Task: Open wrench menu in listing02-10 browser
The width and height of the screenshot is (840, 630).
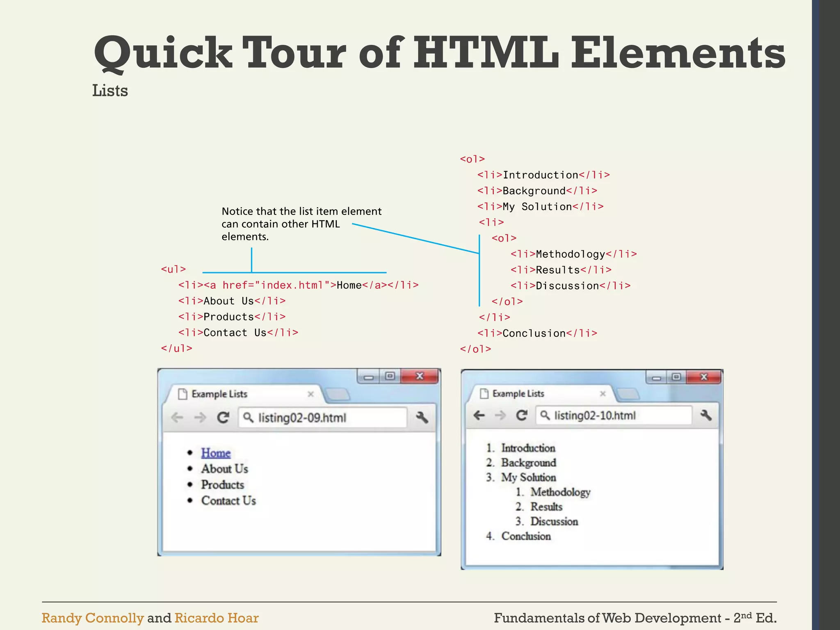Action: (x=705, y=415)
